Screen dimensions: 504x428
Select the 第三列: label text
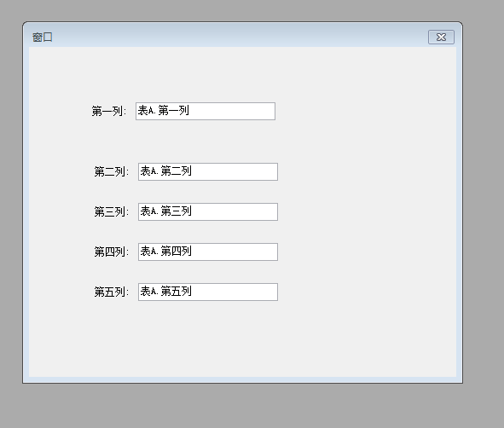click(x=112, y=211)
